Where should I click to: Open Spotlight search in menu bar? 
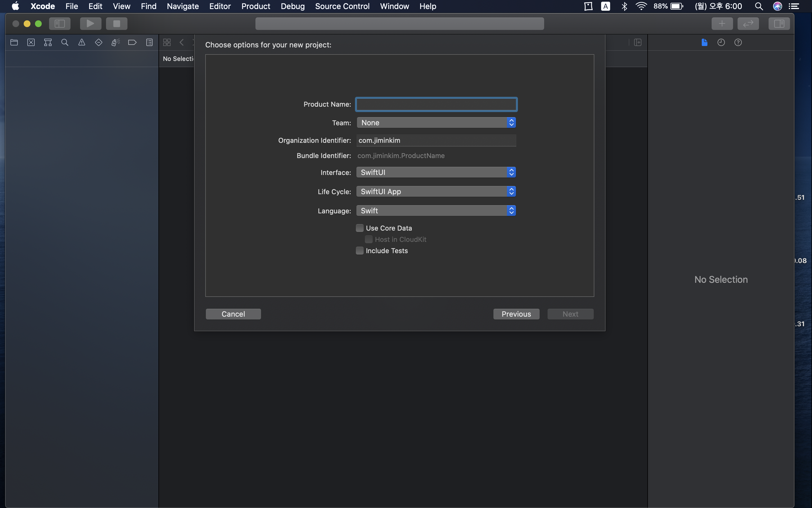coord(759,6)
